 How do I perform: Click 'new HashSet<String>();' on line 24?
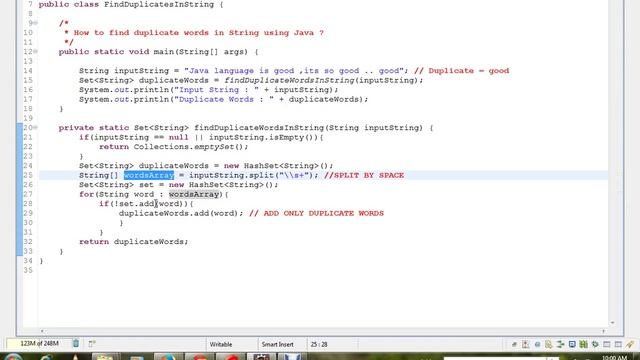pos(279,166)
